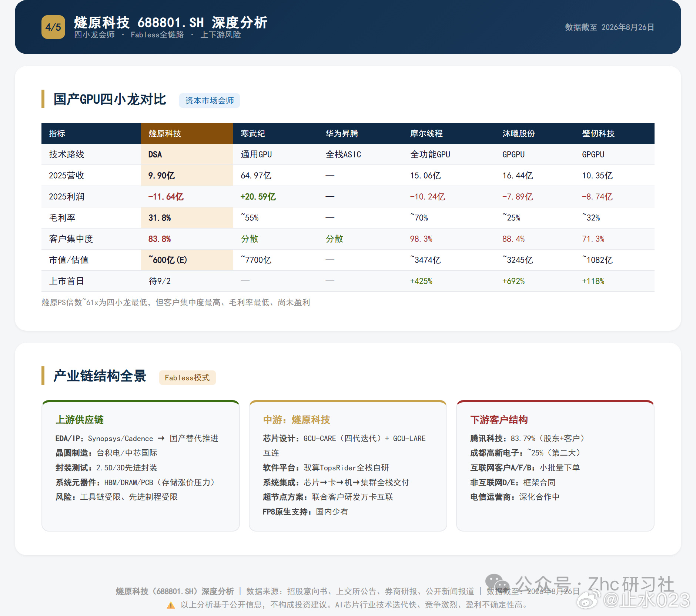The image size is (696, 616).
Task: Click the 资本市场会师 tag
Action: 210,100
